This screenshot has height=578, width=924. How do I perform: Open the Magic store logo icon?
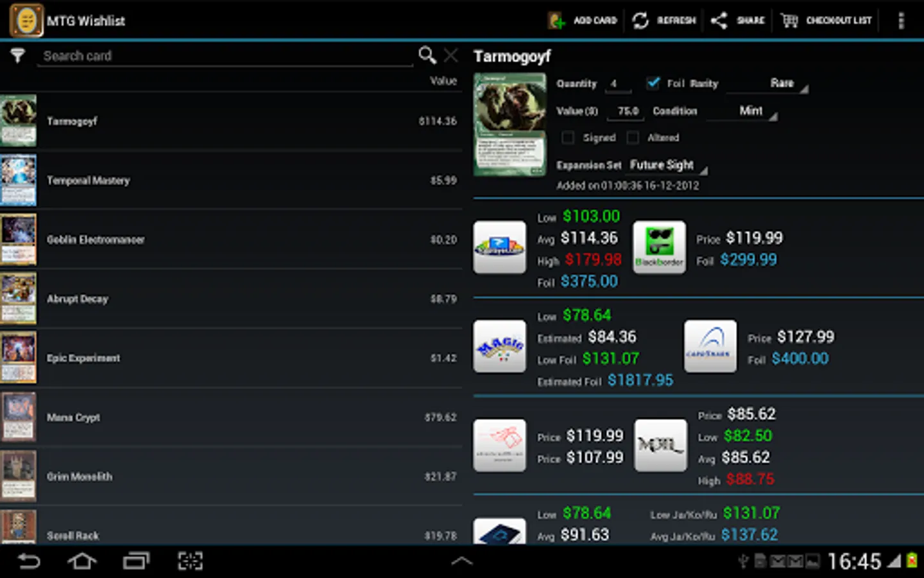point(500,346)
